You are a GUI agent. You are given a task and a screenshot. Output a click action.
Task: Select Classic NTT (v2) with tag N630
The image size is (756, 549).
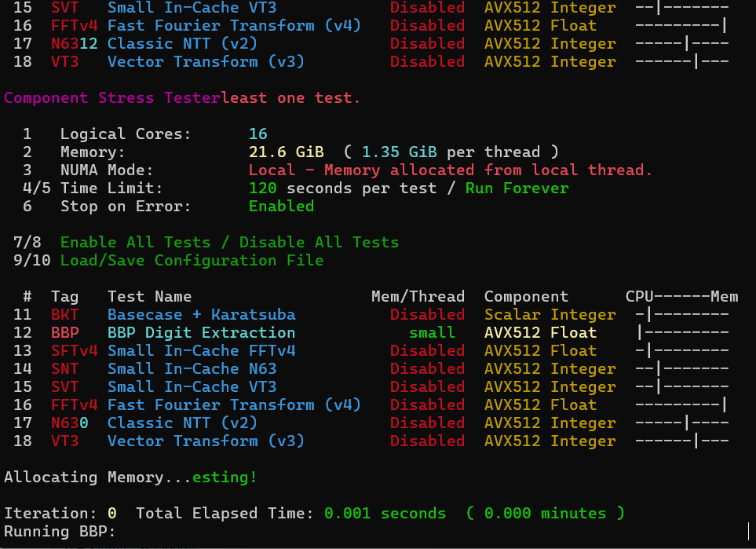182,423
